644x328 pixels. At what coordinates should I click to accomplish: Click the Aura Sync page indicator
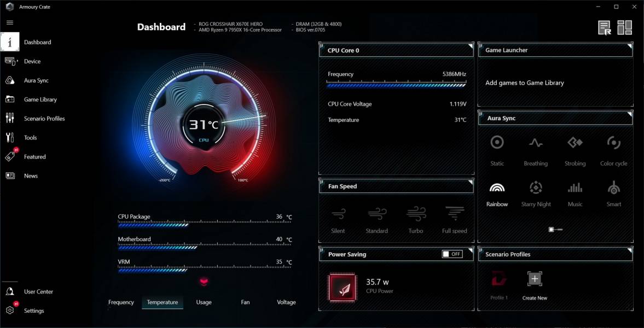click(555, 230)
